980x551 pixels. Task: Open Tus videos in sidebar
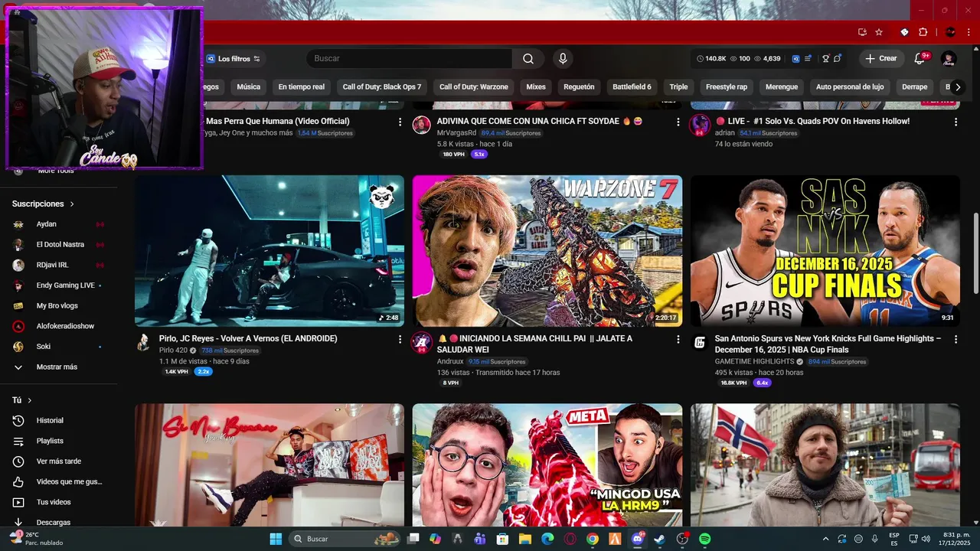(54, 502)
